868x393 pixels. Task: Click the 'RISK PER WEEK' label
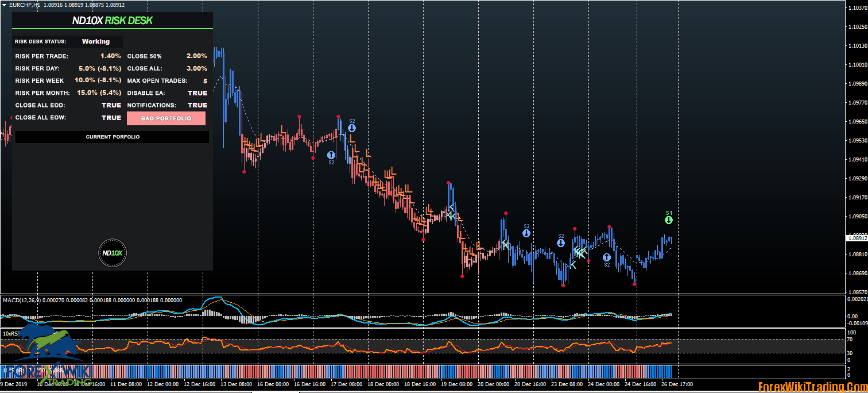[x=40, y=81]
